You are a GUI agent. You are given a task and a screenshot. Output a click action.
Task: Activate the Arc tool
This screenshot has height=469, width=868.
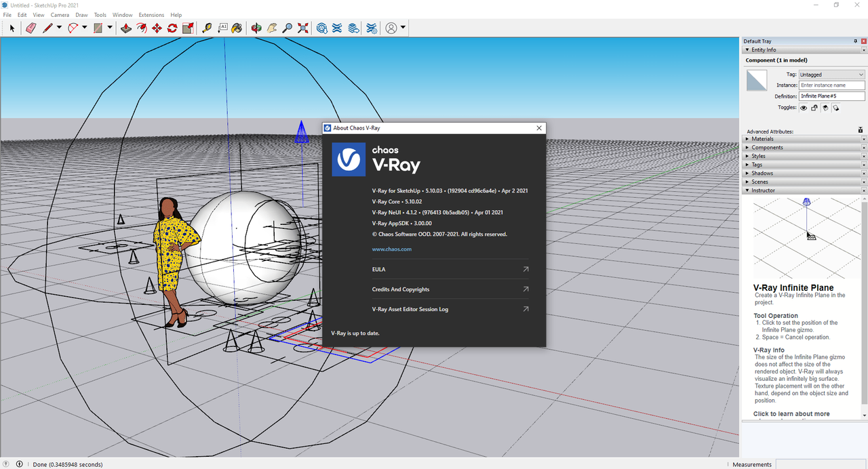point(73,28)
